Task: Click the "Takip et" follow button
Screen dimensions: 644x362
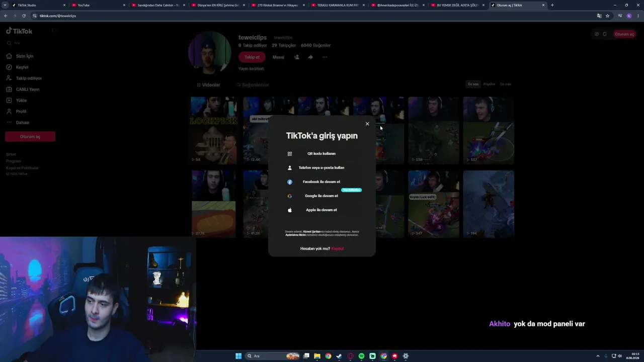Action: (x=252, y=57)
